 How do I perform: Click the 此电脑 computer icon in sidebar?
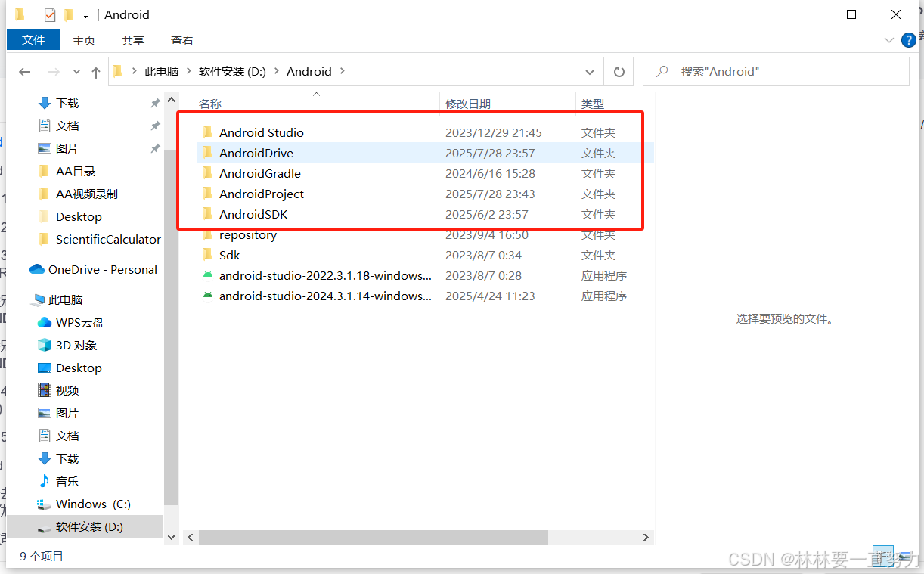pyautogui.click(x=37, y=300)
